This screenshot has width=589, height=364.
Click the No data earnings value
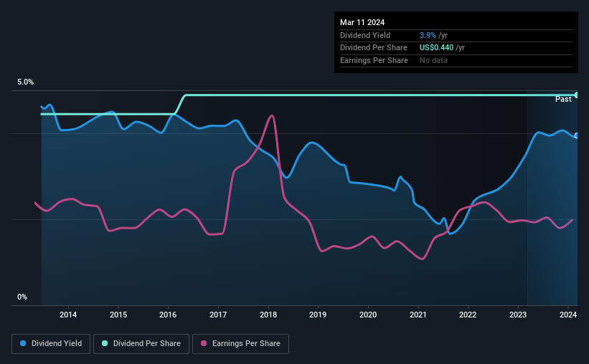[433, 60]
